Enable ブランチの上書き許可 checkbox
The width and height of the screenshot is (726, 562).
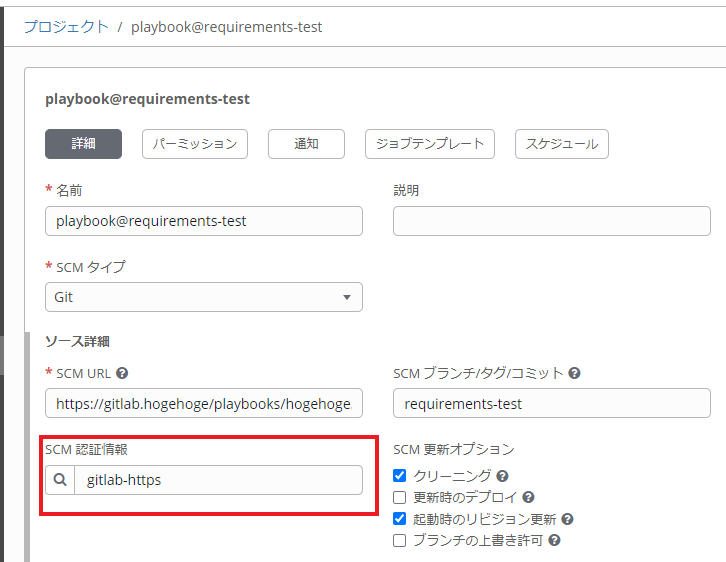click(400, 540)
